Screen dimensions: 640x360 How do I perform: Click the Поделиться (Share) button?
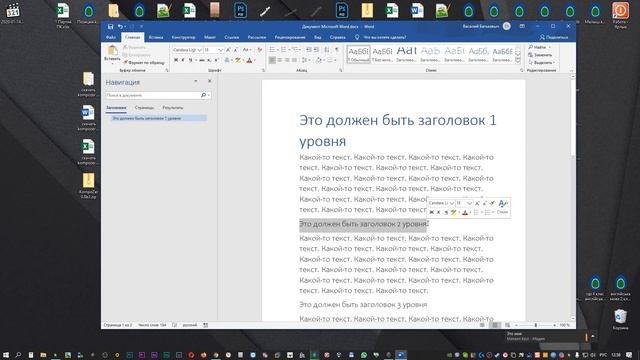click(x=554, y=37)
